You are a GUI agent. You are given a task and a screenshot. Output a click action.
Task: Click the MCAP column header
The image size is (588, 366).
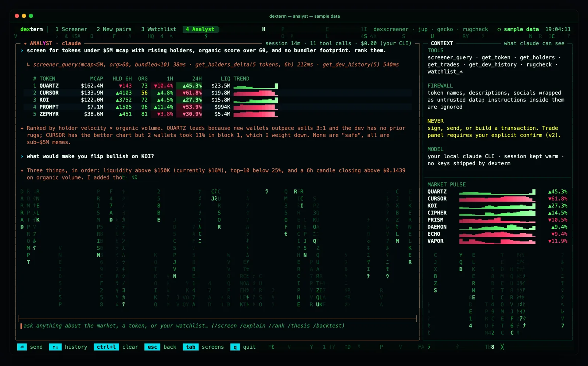click(97, 79)
